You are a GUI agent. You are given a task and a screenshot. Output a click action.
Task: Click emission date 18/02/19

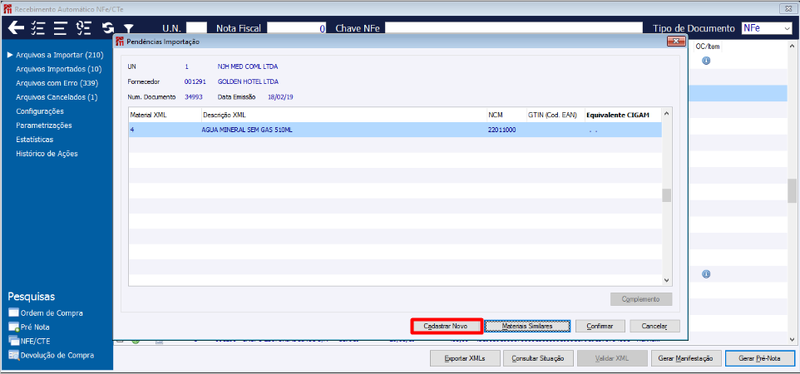(281, 96)
